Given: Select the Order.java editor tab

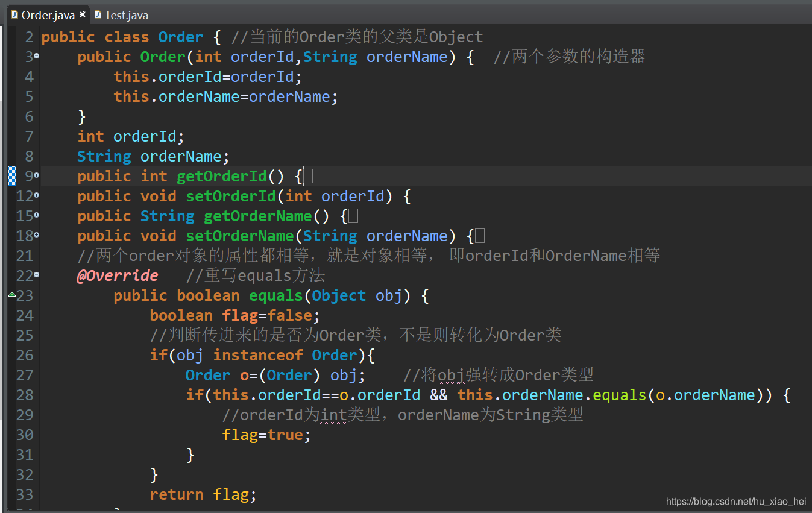Looking at the screenshot, I should 47,15.
